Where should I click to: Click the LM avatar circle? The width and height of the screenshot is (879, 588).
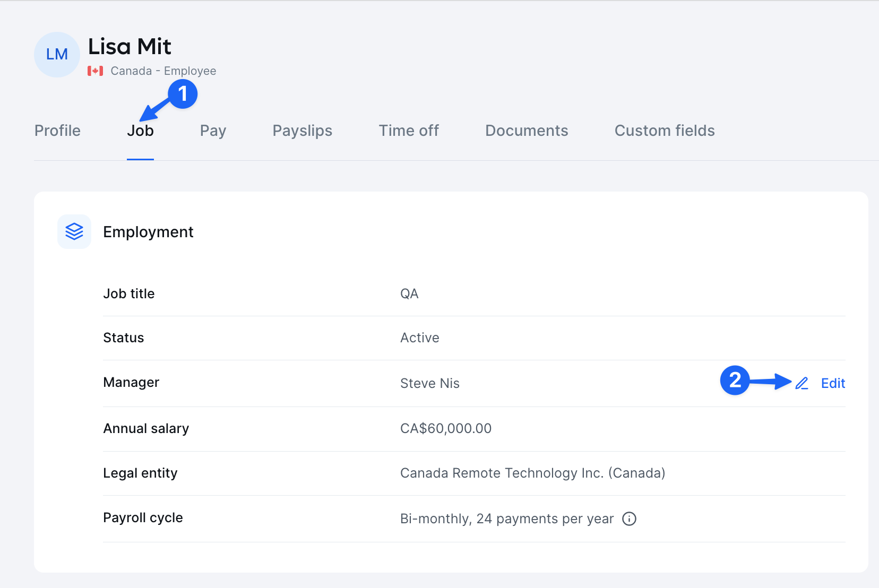(x=56, y=54)
